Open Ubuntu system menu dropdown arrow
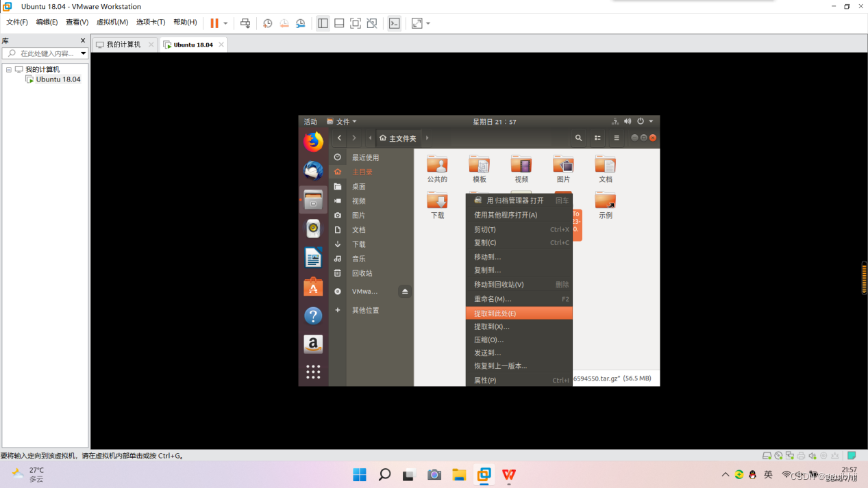Screen dimensions: 868x488 (651, 122)
